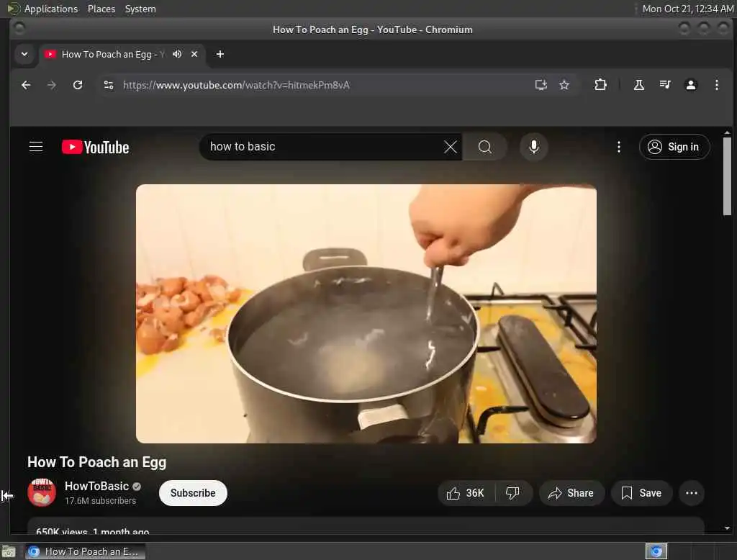Open HowToBasic channel avatar
737x560 pixels.
coord(42,492)
